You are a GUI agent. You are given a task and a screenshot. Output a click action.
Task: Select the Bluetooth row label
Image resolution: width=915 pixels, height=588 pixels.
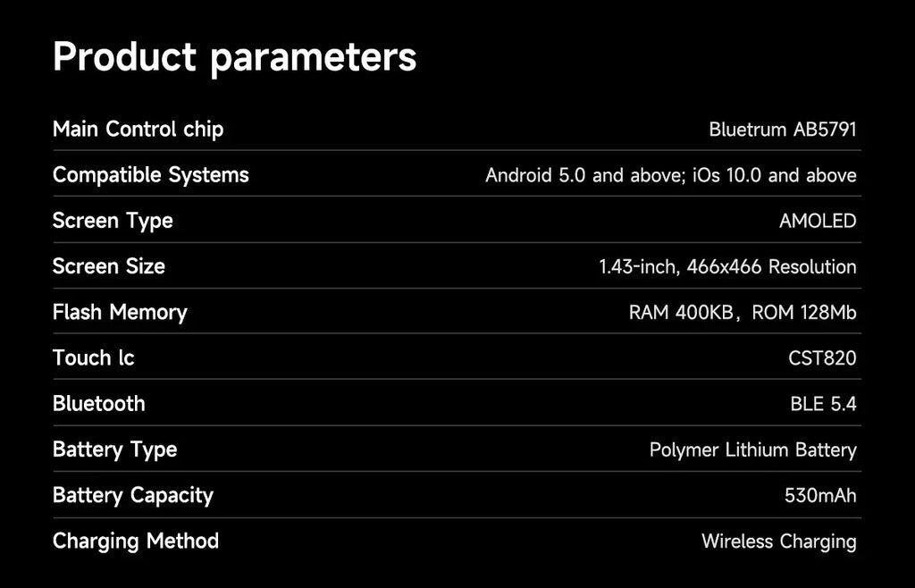[99, 404]
